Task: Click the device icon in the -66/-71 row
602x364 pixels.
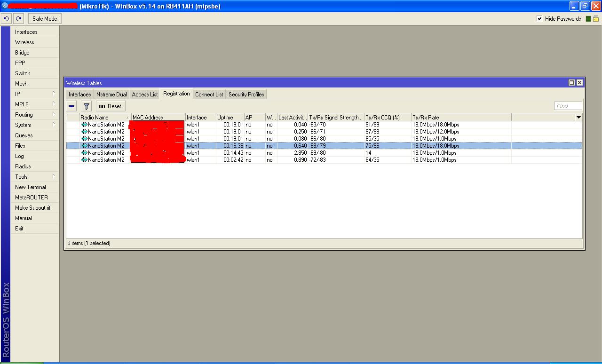Action: [x=84, y=132]
